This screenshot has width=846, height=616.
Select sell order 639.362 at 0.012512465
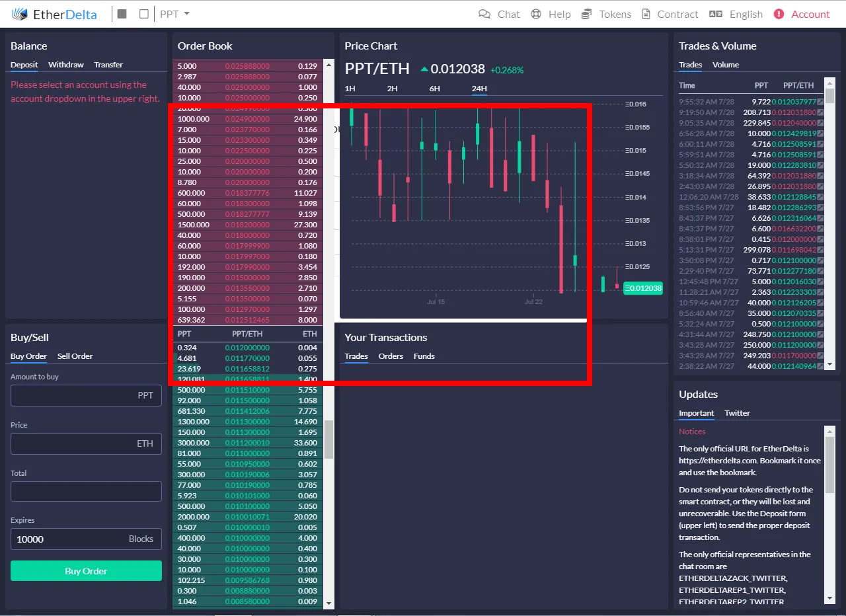point(248,320)
